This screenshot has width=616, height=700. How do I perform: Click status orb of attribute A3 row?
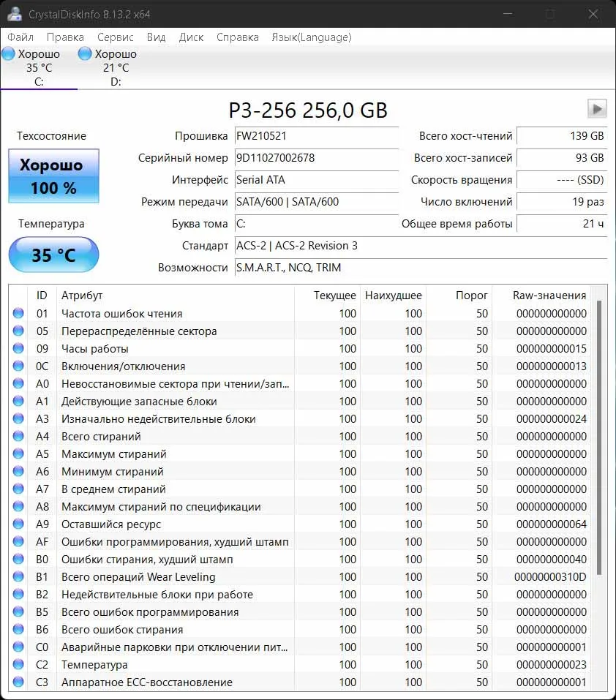point(18,418)
